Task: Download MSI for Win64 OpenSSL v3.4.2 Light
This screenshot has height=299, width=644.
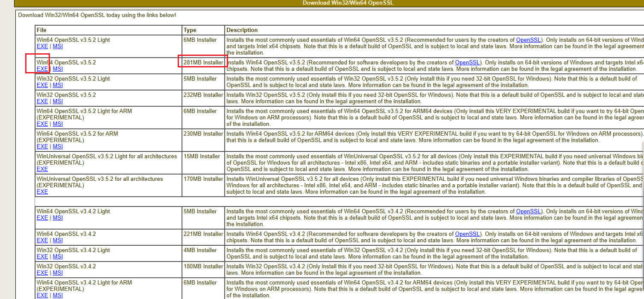Action: click(x=58, y=218)
